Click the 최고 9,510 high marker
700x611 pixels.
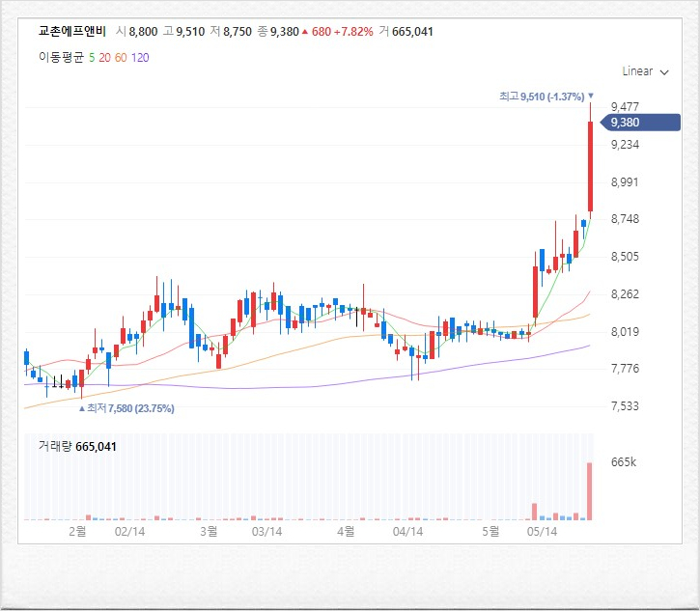click(x=546, y=97)
